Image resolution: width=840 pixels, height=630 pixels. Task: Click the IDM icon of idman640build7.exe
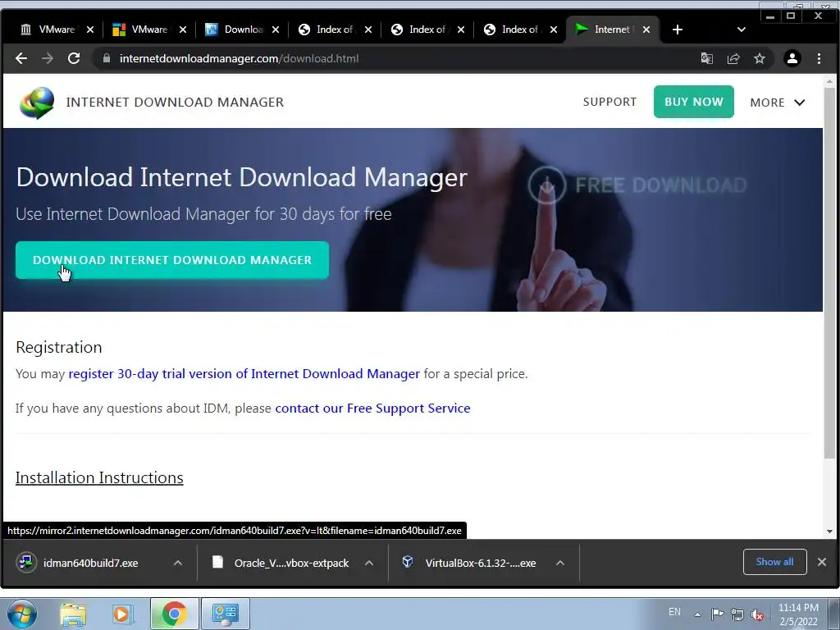25,563
